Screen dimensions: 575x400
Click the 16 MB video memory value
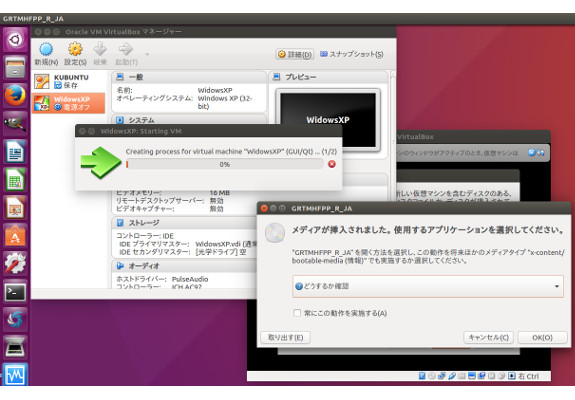(x=220, y=192)
